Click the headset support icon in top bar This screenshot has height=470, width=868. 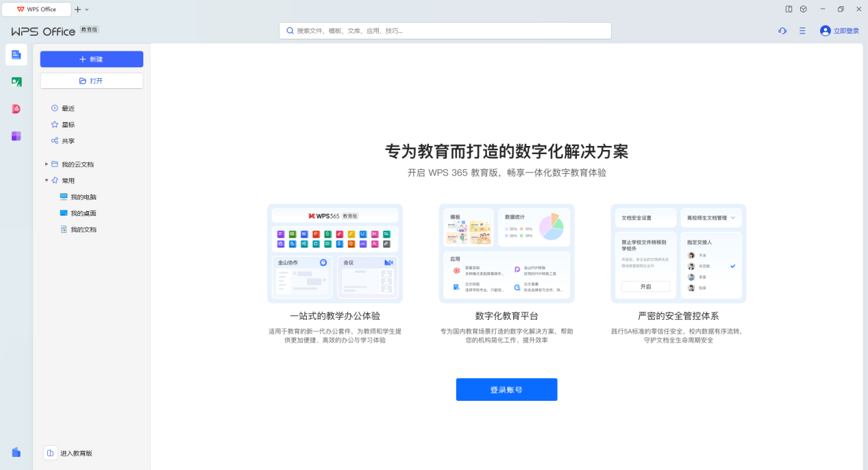782,30
